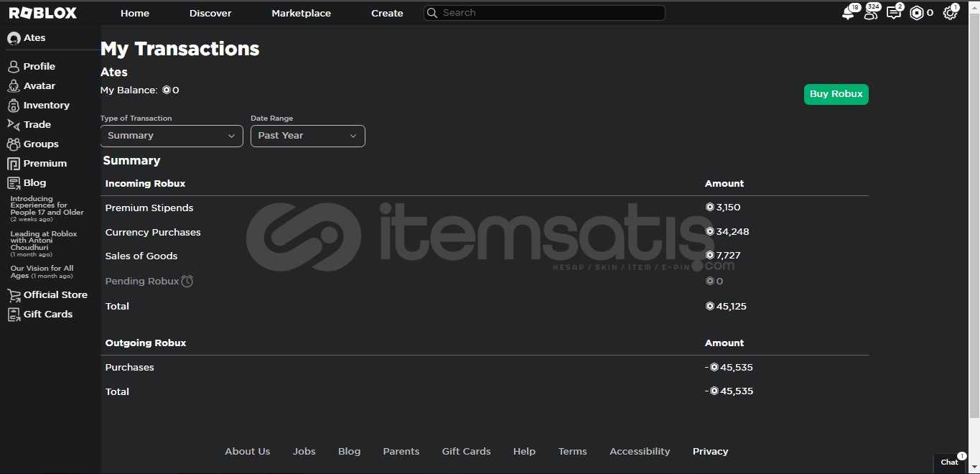
Task: Open the Blog footer link
Action: click(350, 452)
